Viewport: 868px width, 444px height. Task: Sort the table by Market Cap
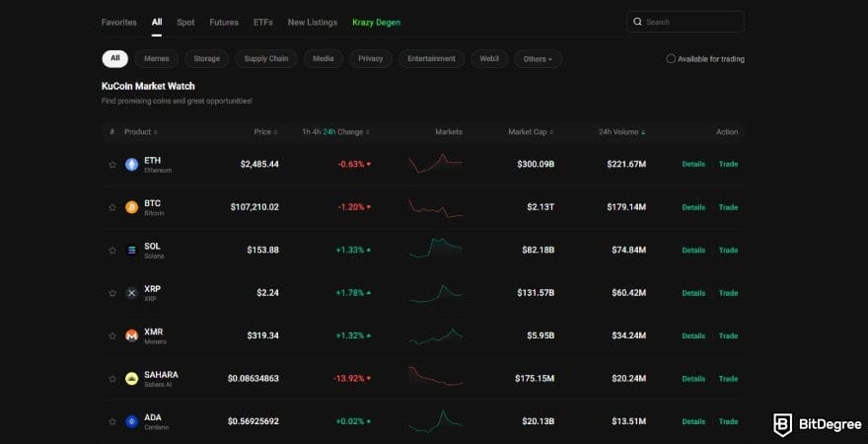pos(531,132)
